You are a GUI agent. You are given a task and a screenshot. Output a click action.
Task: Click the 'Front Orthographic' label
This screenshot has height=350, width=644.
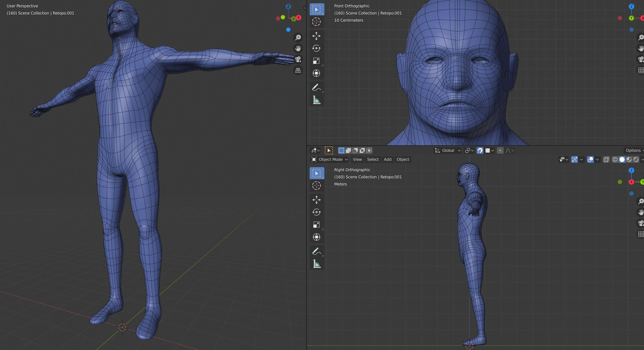pos(352,6)
